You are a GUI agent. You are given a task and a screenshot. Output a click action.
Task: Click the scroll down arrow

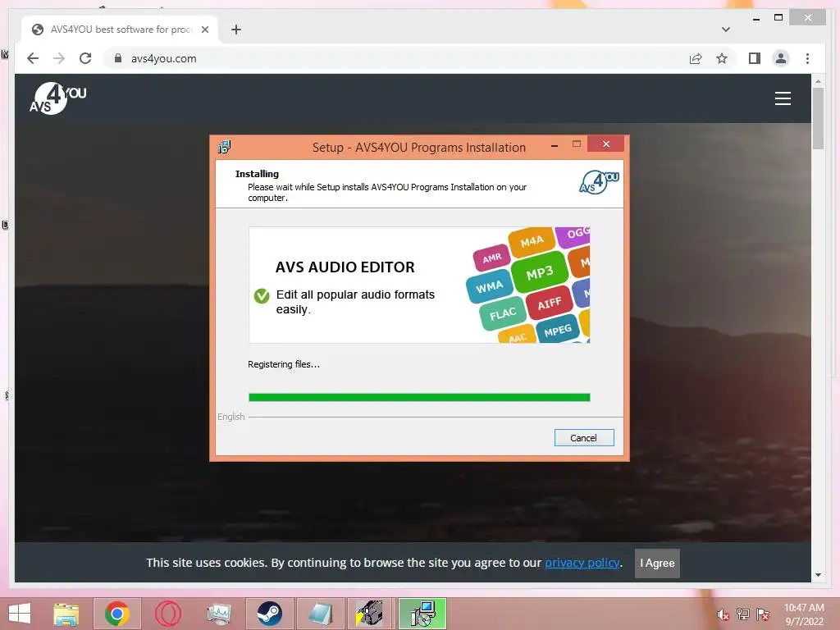point(818,575)
